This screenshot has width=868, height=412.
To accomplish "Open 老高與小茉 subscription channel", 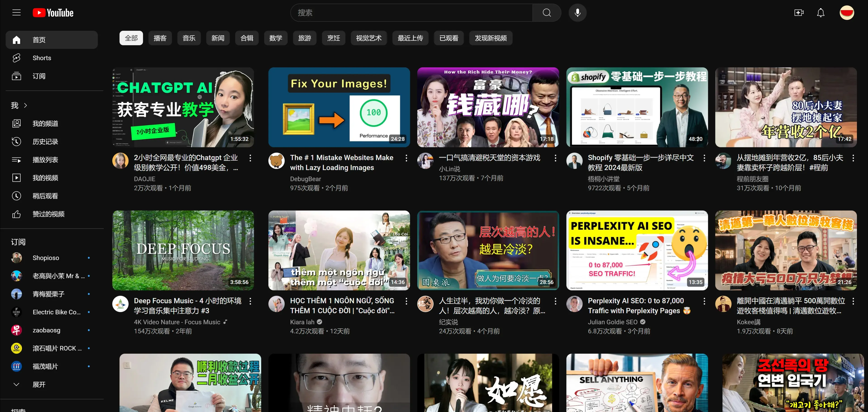I will click(x=52, y=276).
